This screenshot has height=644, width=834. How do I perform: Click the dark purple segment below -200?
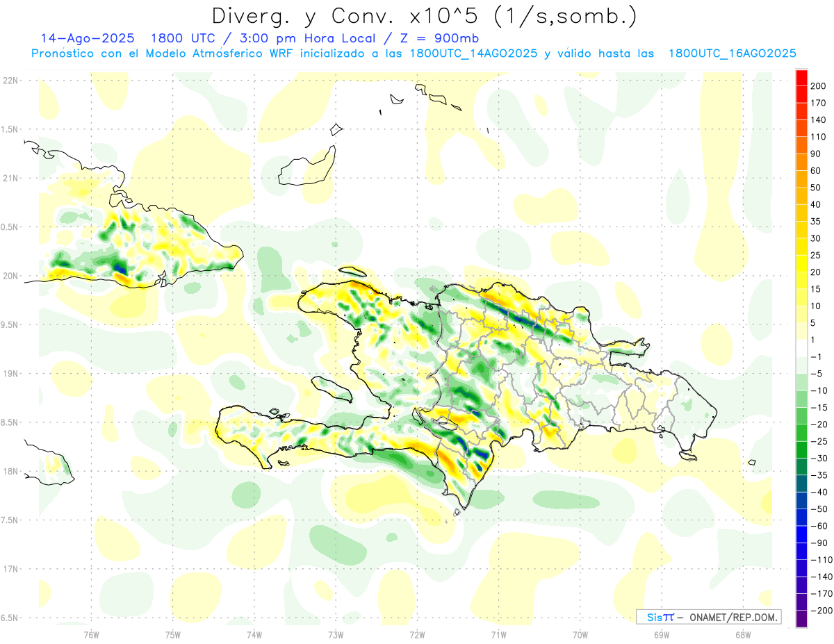pos(801,619)
